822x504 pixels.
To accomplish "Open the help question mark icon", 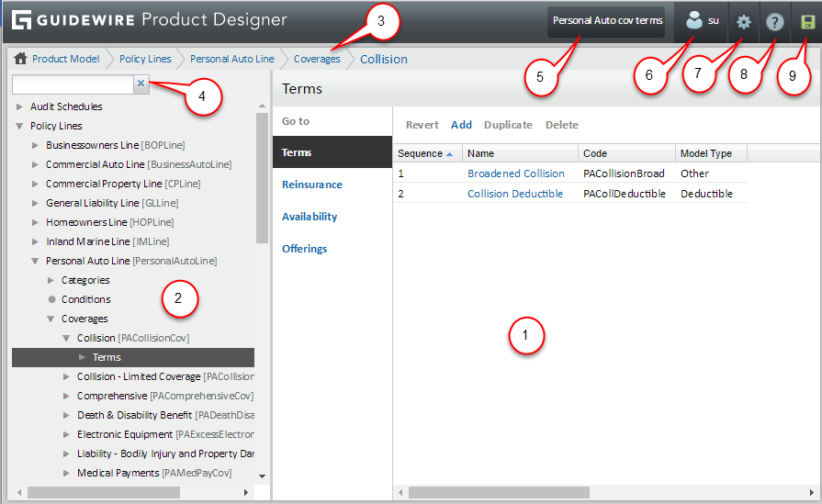I will point(774,21).
